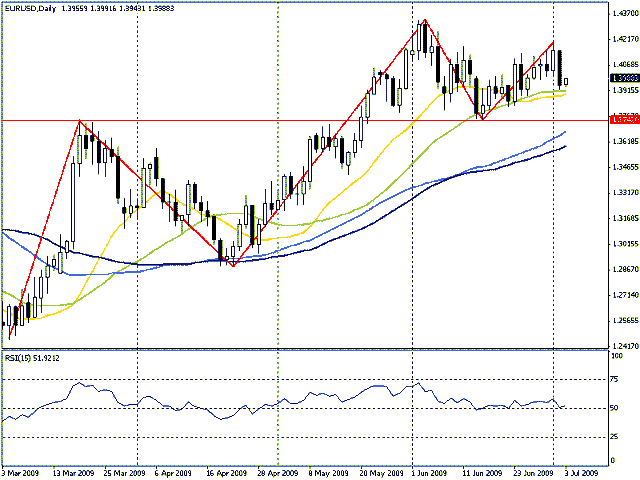Click the RSI(15) 51.9212 indicator label
Image resolution: width=640 pixels, height=480 pixels.
click(x=32, y=358)
